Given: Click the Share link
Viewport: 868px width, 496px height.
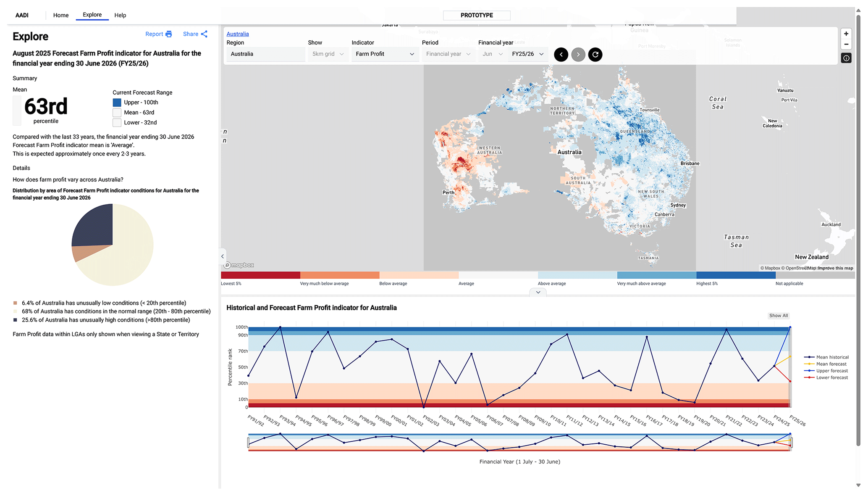Looking at the screenshot, I should (x=191, y=34).
